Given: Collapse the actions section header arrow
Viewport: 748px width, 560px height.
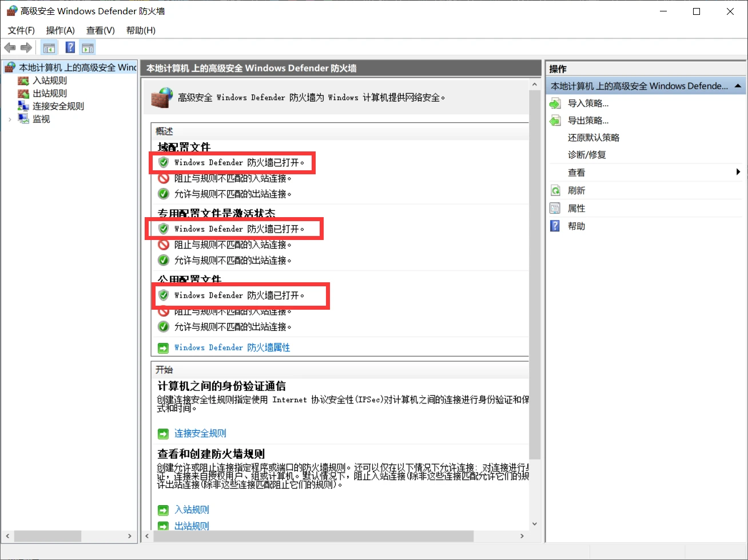Looking at the screenshot, I should click(738, 86).
